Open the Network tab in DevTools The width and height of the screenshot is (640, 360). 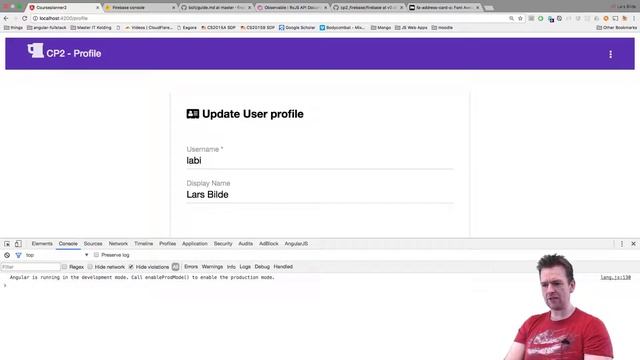(118, 244)
